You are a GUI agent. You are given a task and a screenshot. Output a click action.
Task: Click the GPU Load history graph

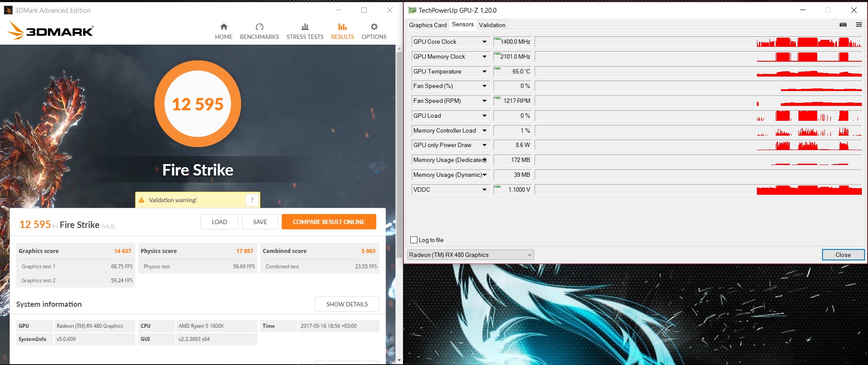(698, 116)
